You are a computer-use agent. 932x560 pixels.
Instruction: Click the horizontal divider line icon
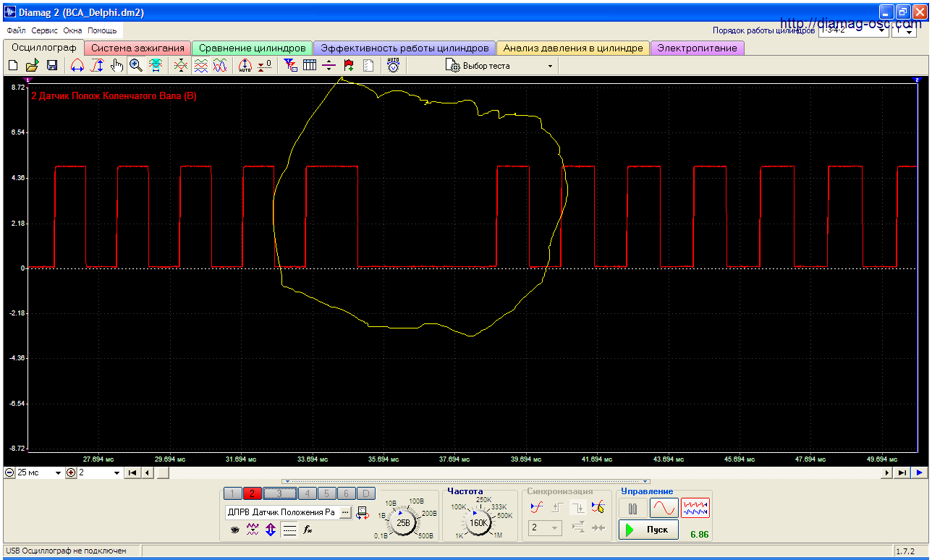(x=329, y=66)
